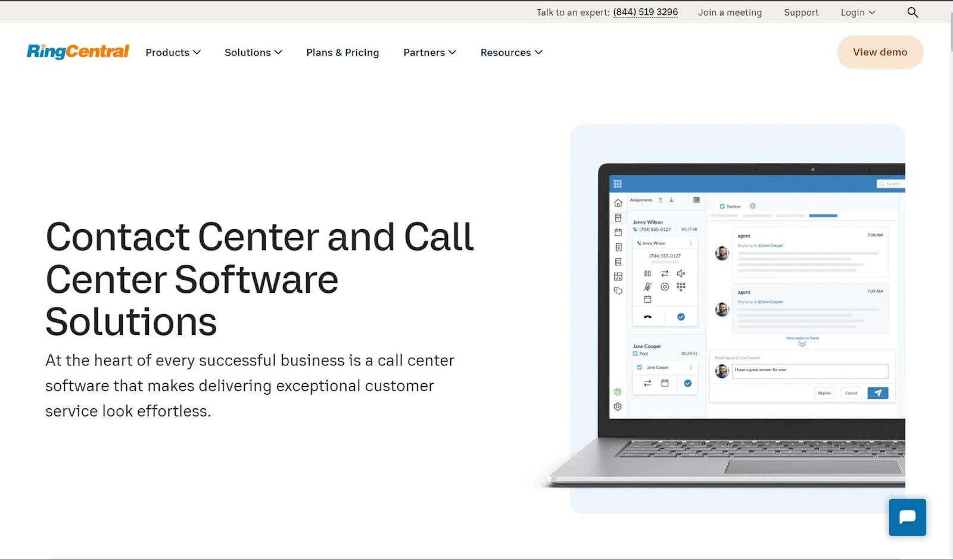Viewport: 953px width, 560px height.
Task: Click the "Talk to an expert:" label
Action: coord(572,12)
